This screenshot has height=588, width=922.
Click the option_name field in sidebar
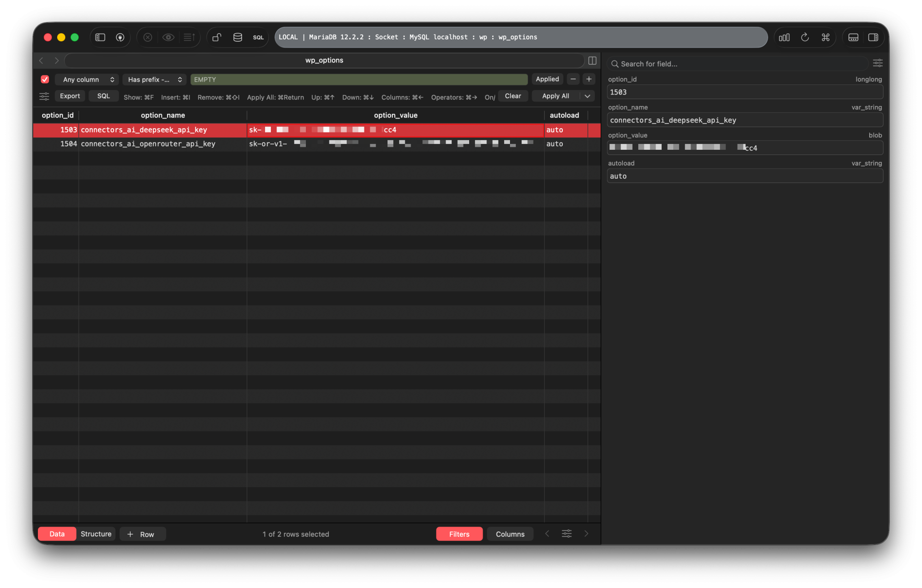[745, 120]
